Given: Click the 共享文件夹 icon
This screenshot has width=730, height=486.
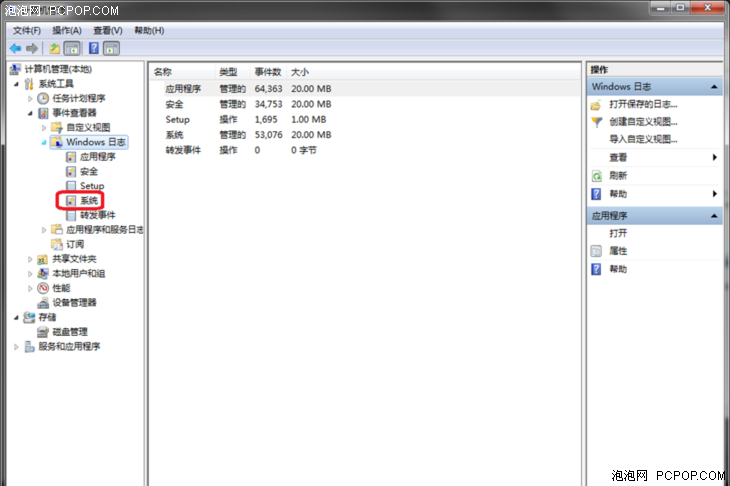Looking at the screenshot, I should [43, 259].
